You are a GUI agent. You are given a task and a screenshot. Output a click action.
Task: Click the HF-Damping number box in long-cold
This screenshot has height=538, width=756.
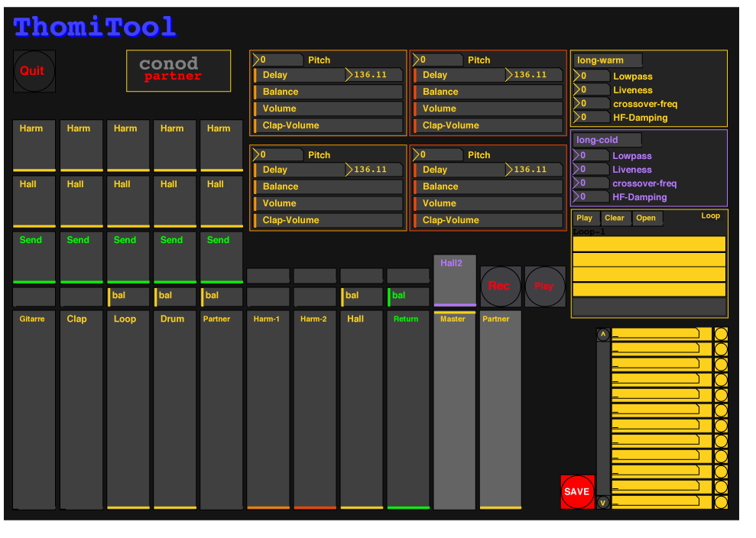point(591,196)
